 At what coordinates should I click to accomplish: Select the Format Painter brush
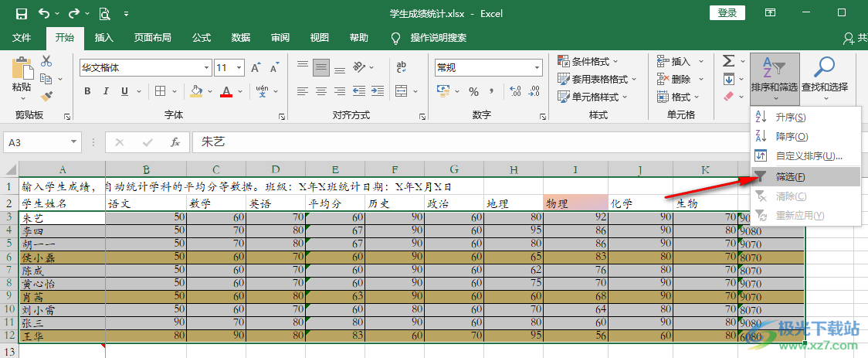coord(46,97)
